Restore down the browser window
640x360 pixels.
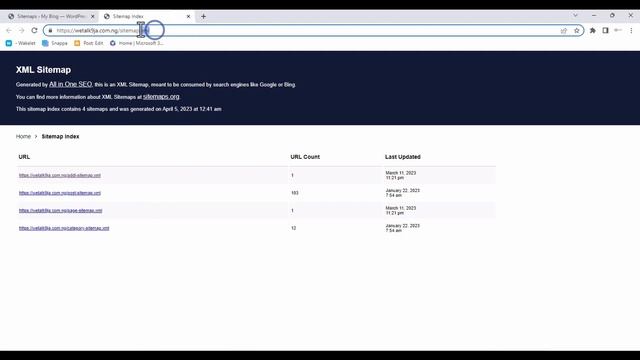612,16
